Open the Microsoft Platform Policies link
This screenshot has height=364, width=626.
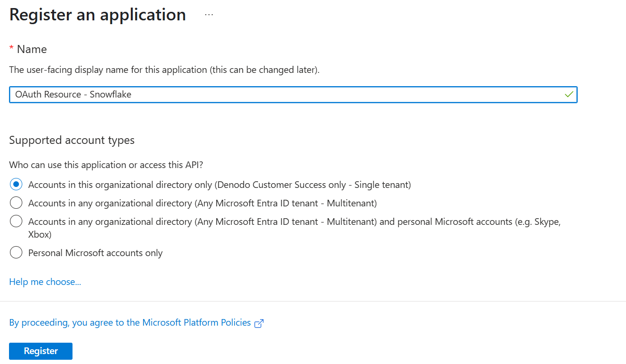pyautogui.click(x=130, y=323)
